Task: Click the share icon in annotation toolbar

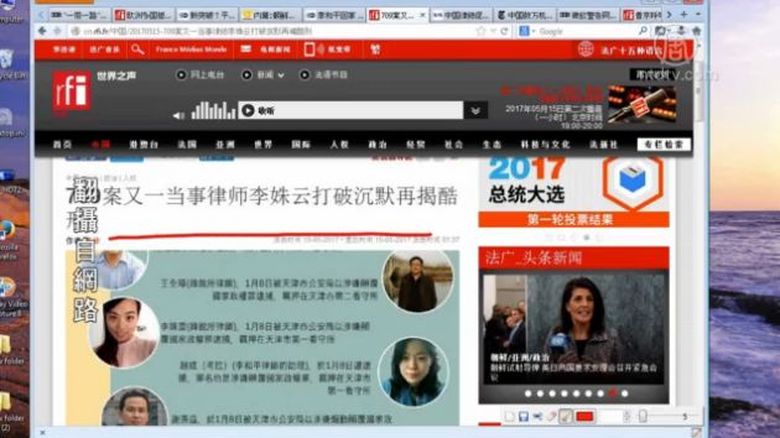Action: (x=536, y=416)
